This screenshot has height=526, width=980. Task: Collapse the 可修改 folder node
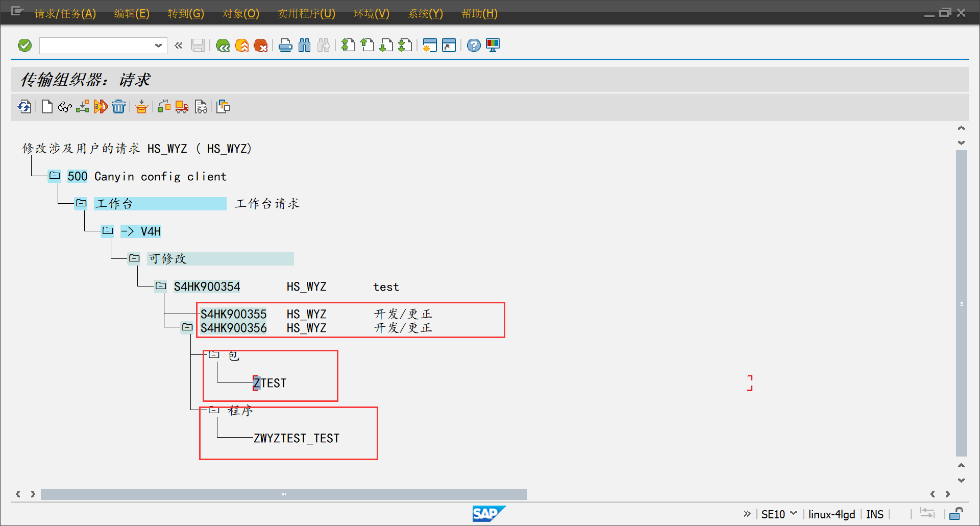point(134,258)
